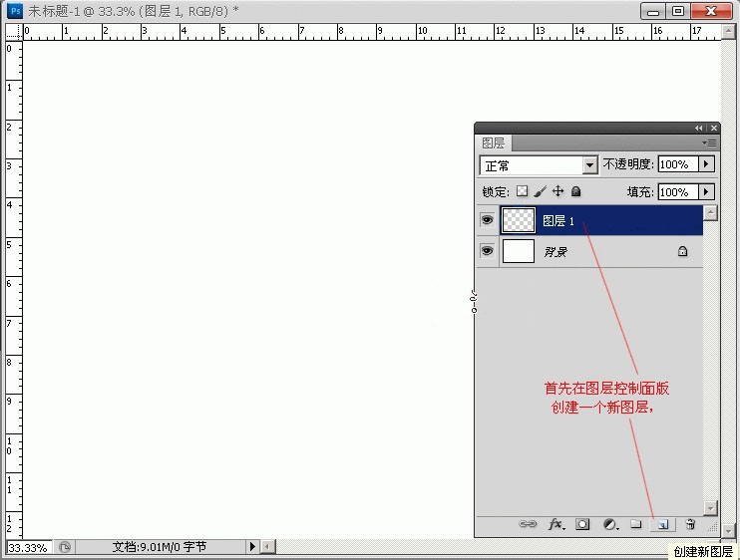The height and width of the screenshot is (560, 740).
Task: Click the 文档:9.01M/0 字节 status text
Action: click(160, 547)
